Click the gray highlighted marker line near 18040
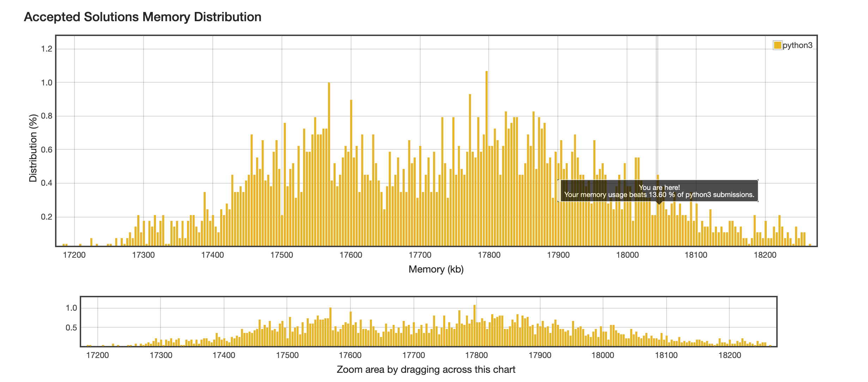 (x=657, y=106)
